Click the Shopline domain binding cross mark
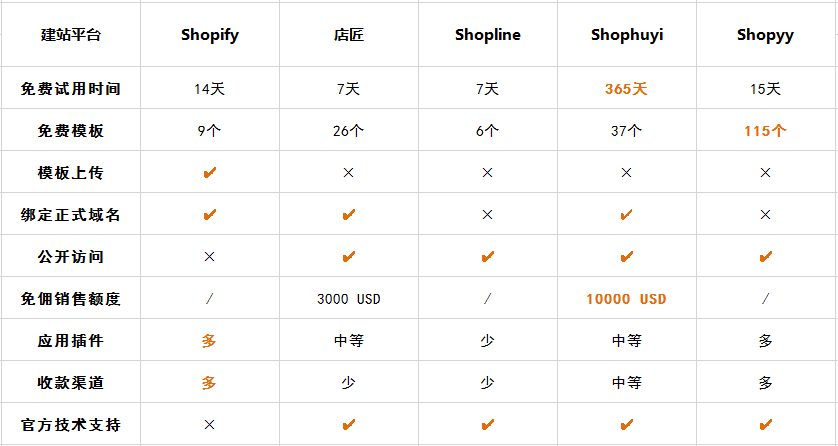 (487, 215)
